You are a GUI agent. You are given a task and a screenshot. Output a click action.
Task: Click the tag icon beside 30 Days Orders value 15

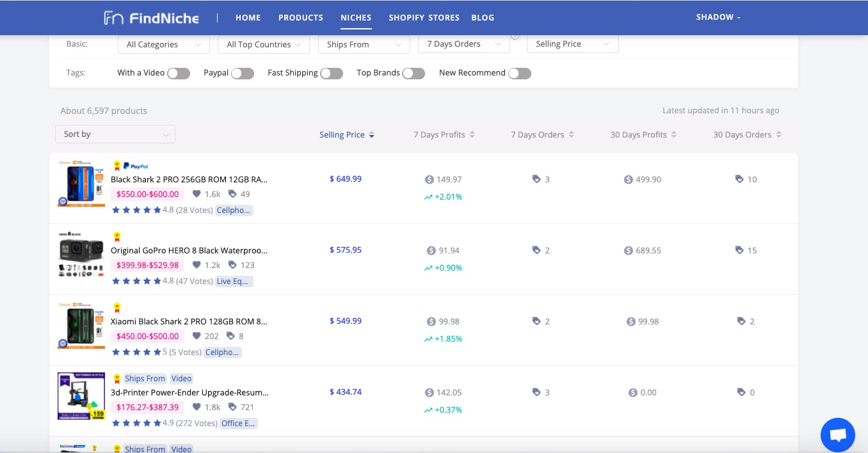739,250
